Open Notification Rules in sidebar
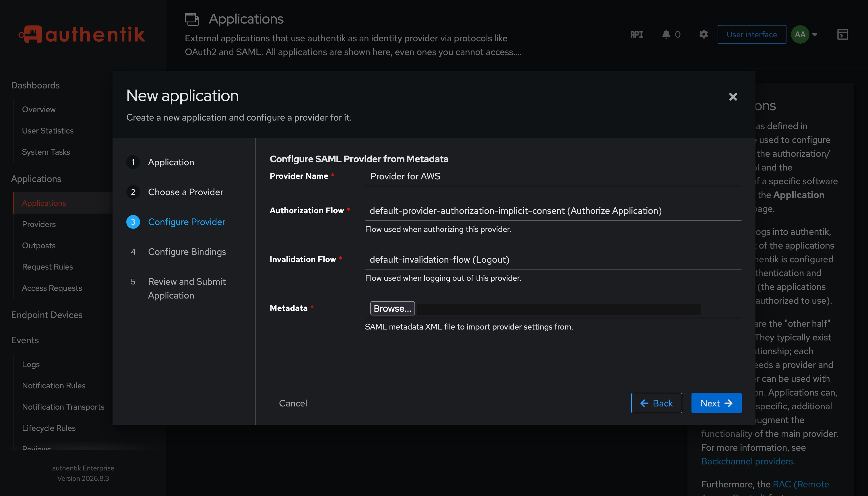868x496 pixels. [54, 385]
